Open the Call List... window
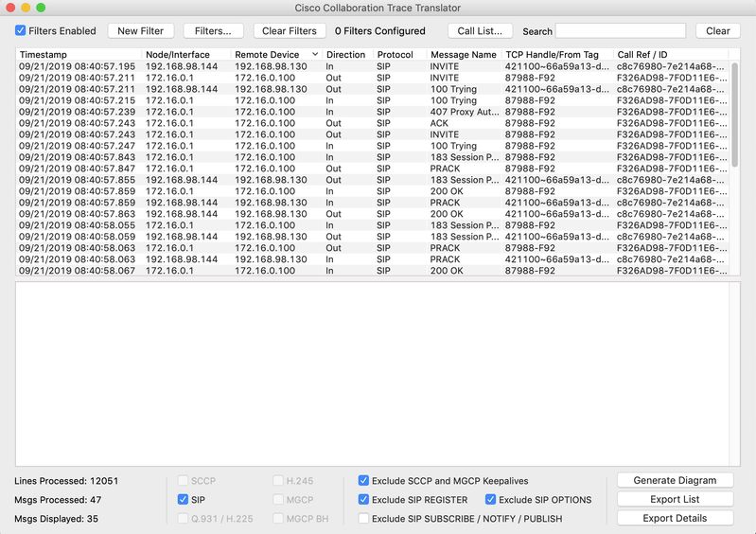 pyautogui.click(x=480, y=31)
